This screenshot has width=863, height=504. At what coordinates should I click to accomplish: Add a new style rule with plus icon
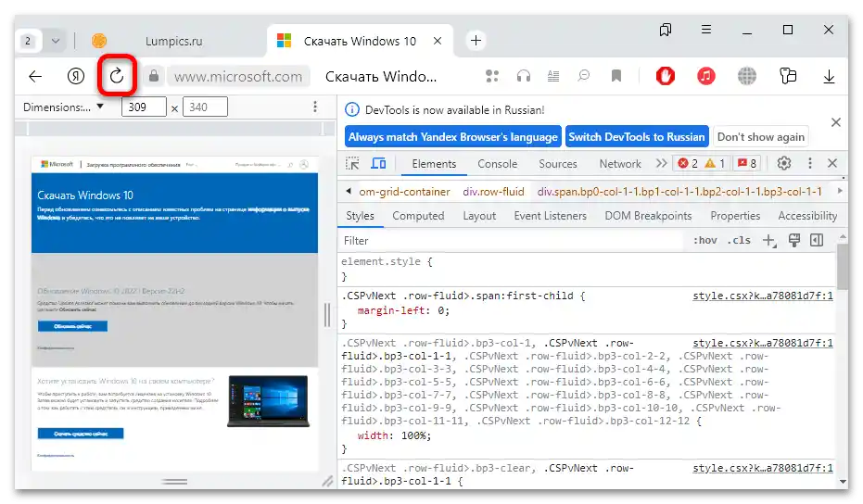[768, 241]
